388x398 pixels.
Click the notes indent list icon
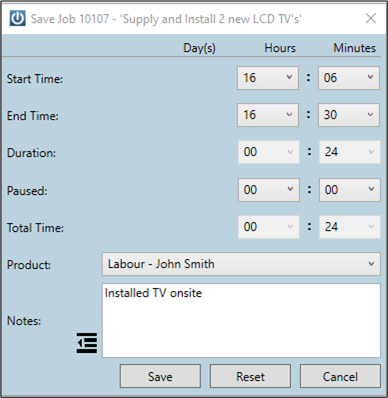pyautogui.click(x=87, y=343)
